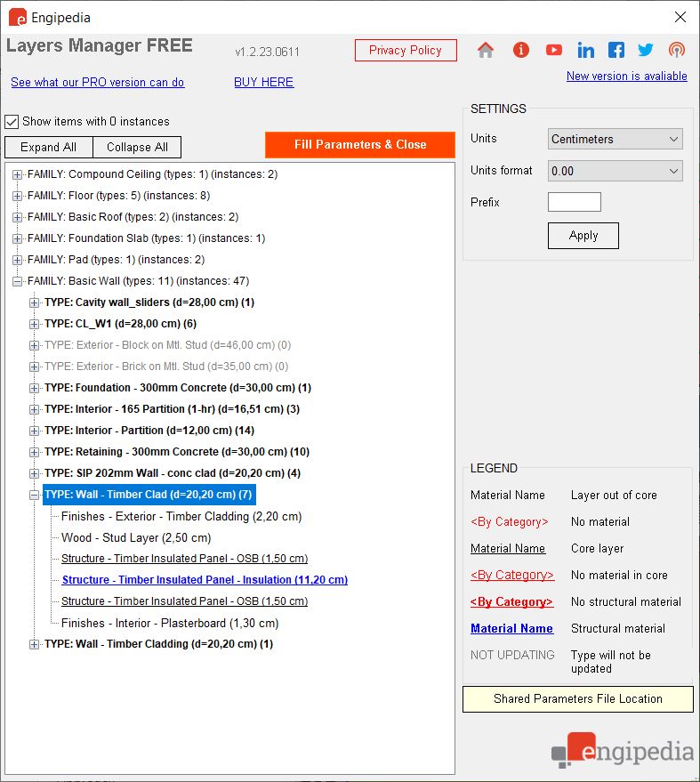Expand the Foundation Slab family node
700x782 pixels.
(17, 239)
